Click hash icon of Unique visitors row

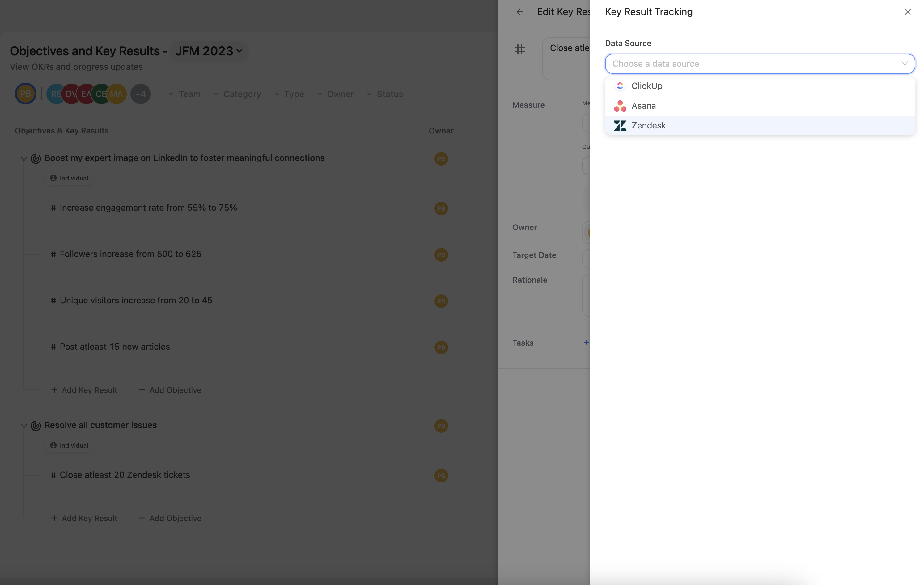point(53,300)
